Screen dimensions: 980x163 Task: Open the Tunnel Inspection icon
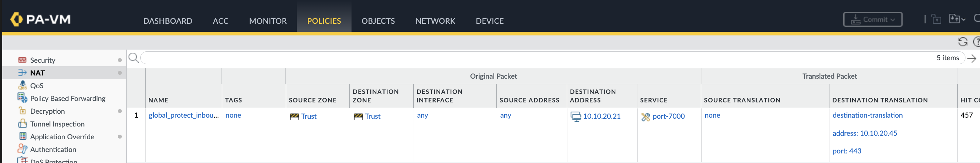point(22,123)
